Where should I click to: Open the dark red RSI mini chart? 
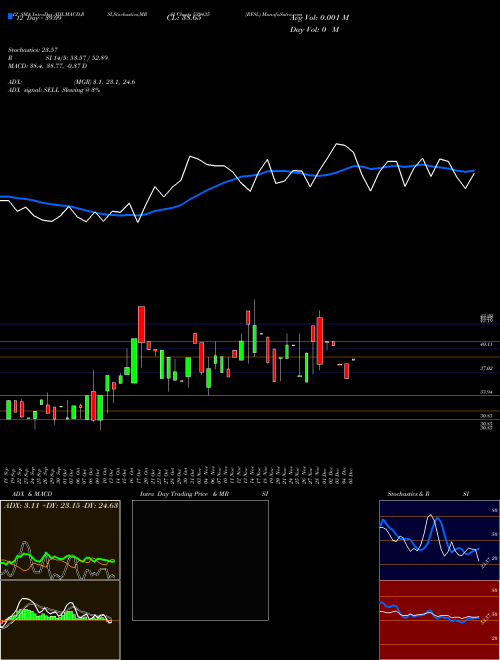(x=439, y=620)
